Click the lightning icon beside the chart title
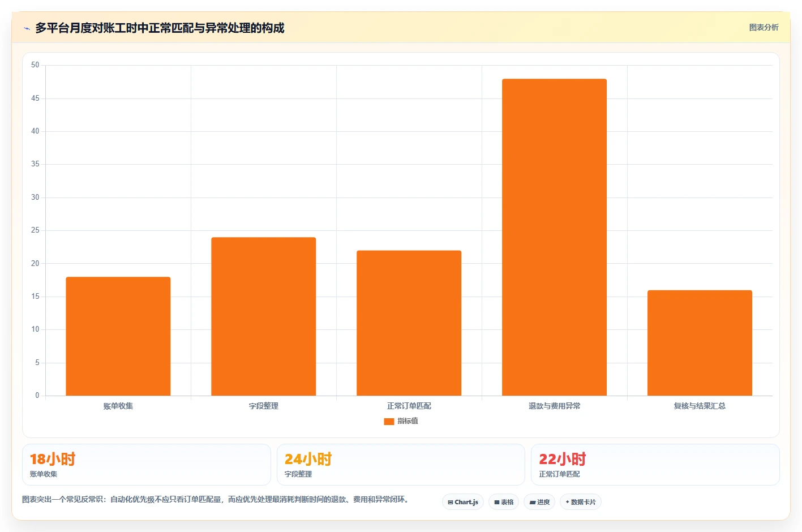Viewport: 802px width, 532px height. pos(27,28)
